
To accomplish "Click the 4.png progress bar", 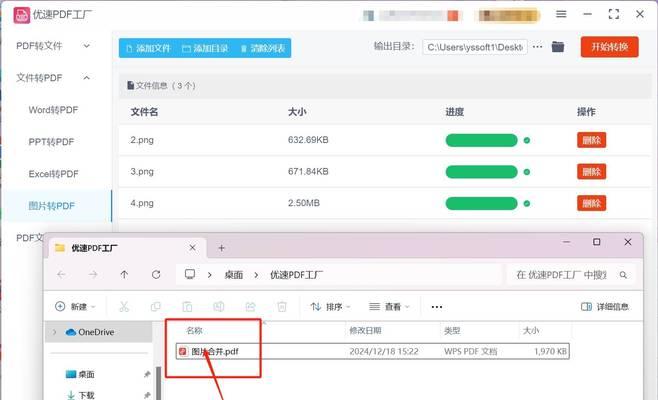I will (481, 204).
